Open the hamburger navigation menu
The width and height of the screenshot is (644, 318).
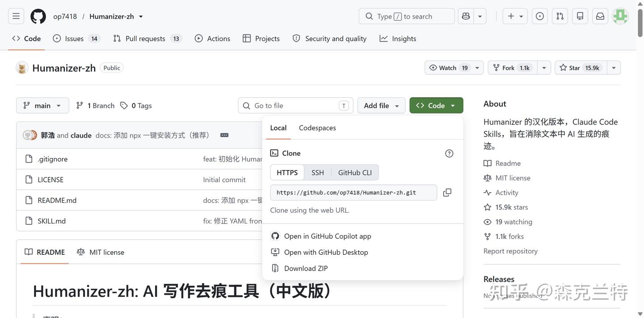click(x=16, y=16)
